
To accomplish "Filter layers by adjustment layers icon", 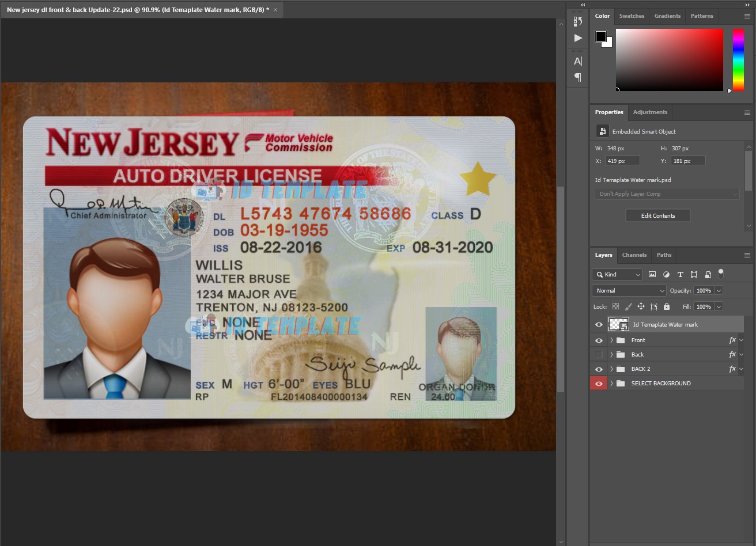I will click(x=667, y=275).
